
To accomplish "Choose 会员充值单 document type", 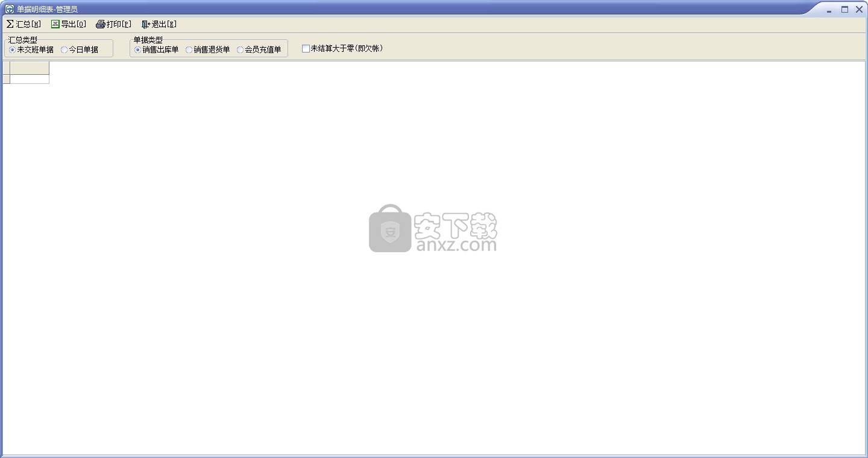I will (259, 49).
